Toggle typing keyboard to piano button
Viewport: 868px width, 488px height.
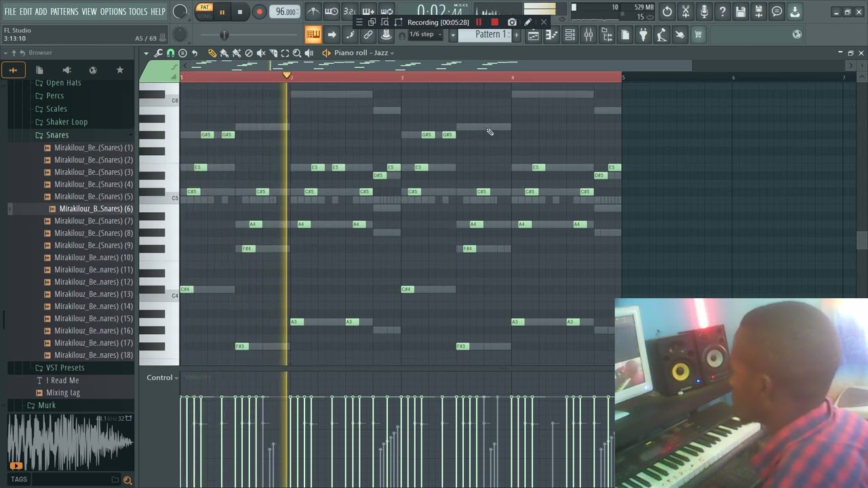tap(313, 35)
